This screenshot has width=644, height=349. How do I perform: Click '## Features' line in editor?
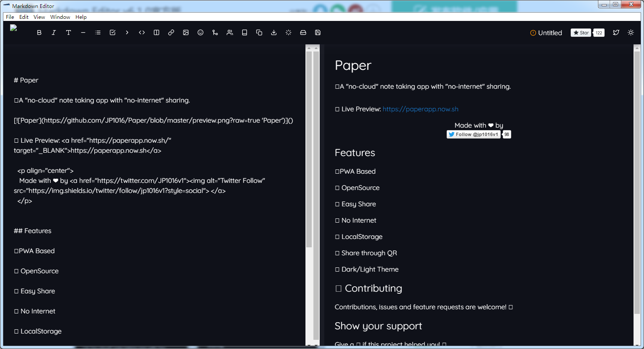[33, 231]
